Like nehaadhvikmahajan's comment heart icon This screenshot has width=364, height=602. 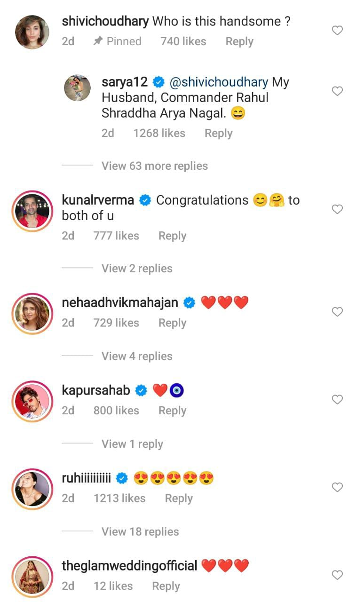tap(337, 312)
